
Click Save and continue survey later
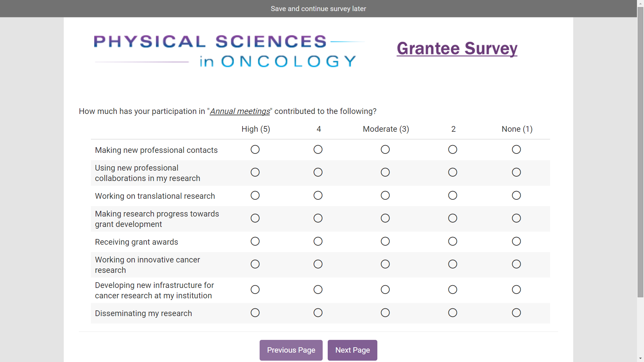coord(318,9)
